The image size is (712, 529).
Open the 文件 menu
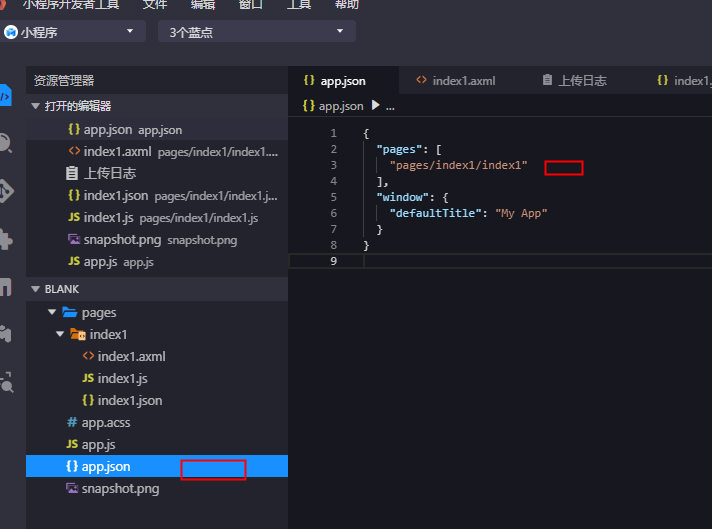(155, 5)
